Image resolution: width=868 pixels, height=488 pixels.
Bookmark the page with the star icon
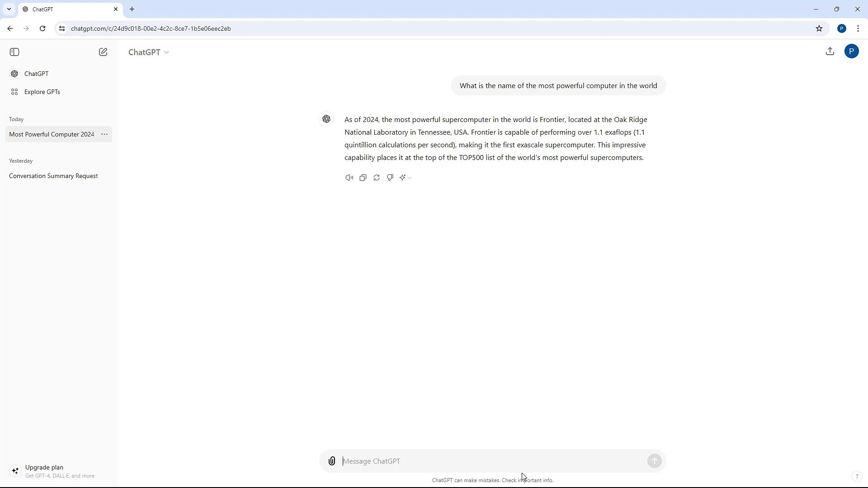(819, 28)
